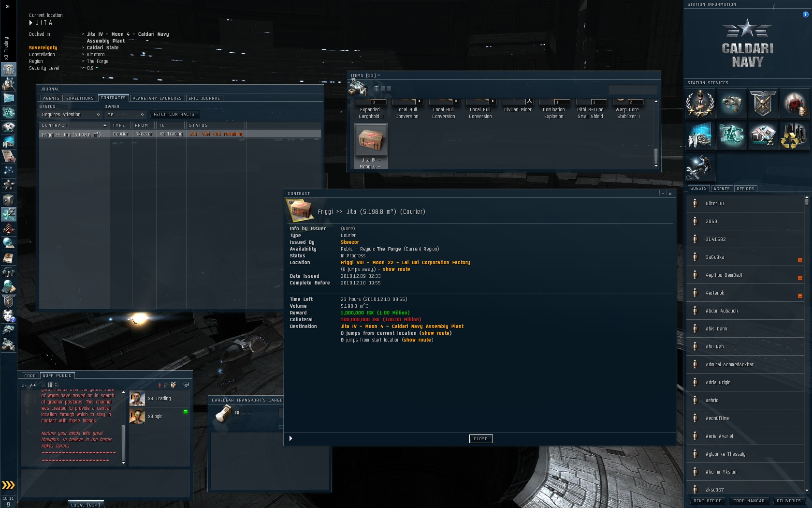The width and height of the screenshot is (812, 508).
Task: Click the station information blue info icon
Action: [805, 15]
